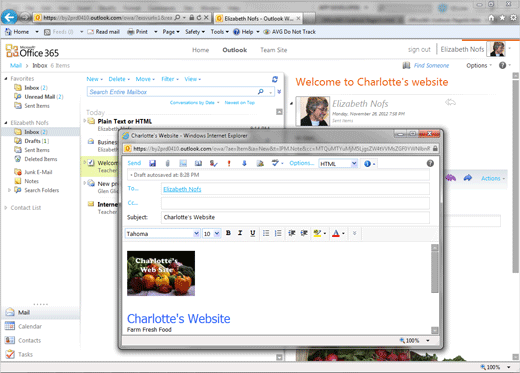Click inside the Search Entire Mailbox field
Viewport: 520px width, 373px height.
[172, 92]
